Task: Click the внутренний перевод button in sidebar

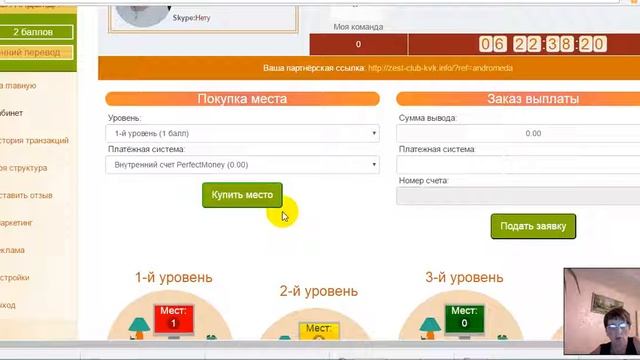Action: click(x=36, y=52)
